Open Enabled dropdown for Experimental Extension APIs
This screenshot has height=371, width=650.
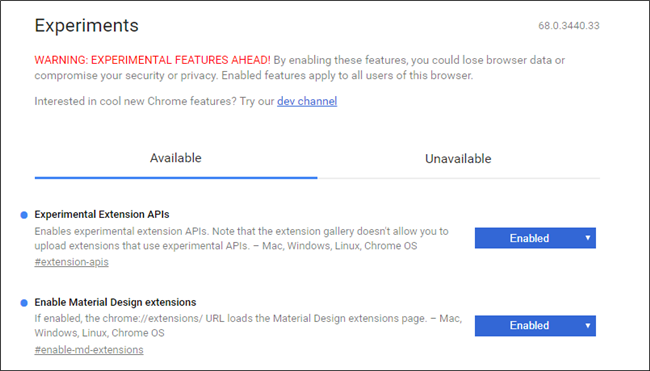pyautogui.click(x=535, y=238)
